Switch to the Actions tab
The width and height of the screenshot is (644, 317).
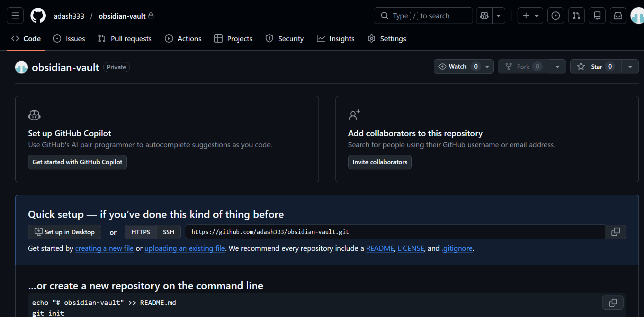pyautogui.click(x=183, y=39)
